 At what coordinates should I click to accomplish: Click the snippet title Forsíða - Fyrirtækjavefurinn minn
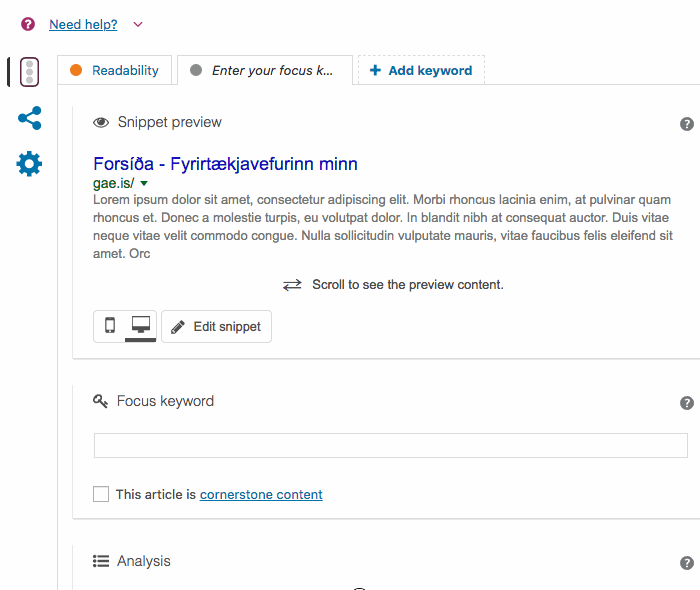[225, 164]
